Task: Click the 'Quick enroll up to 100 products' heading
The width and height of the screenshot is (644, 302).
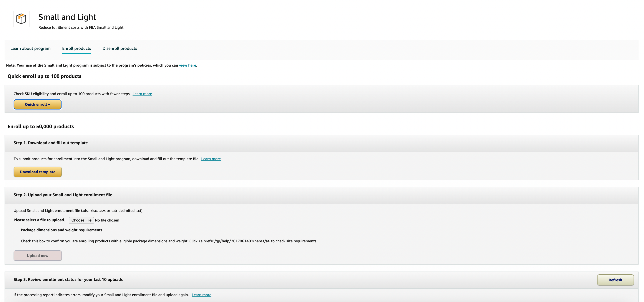Action: (x=45, y=76)
